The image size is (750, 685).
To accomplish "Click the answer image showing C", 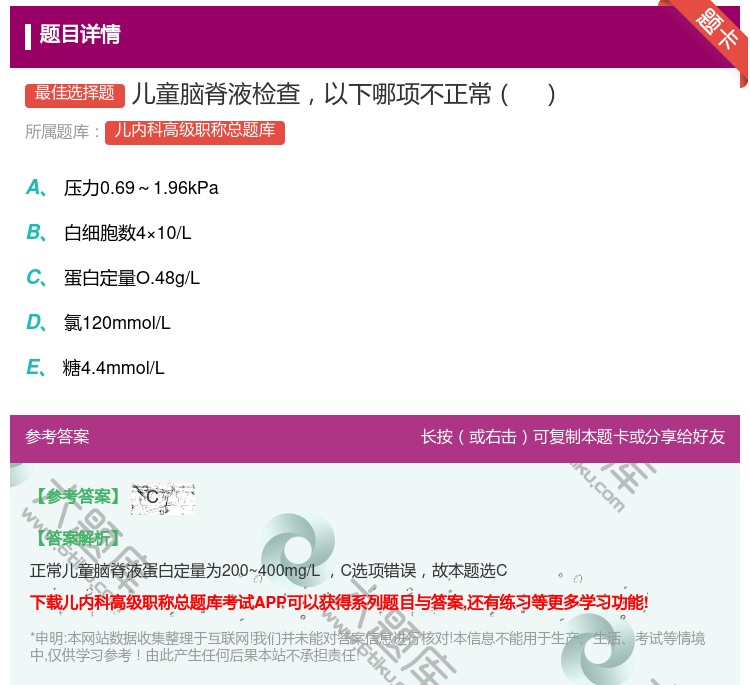I will 163,498.
